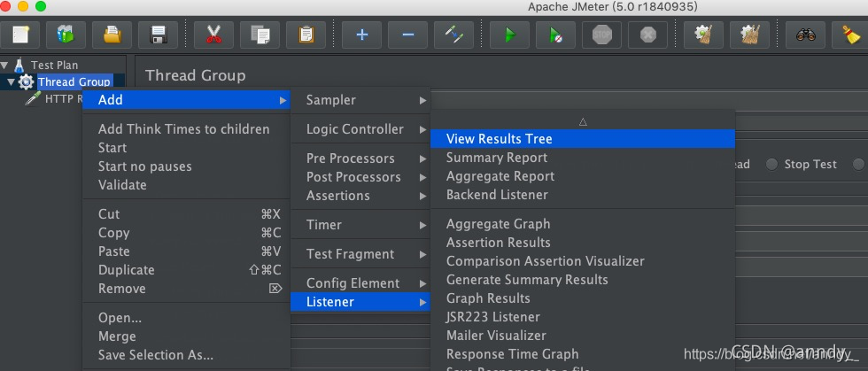Screen dimensions: 868x371
Task: Select Graph Results listener
Action: [583, 298]
